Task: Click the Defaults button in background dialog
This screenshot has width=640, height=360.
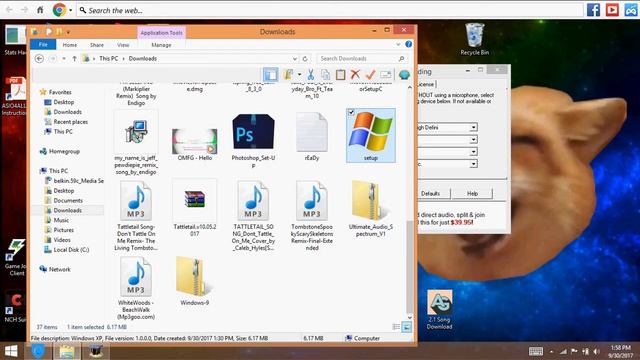Action: [433, 193]
